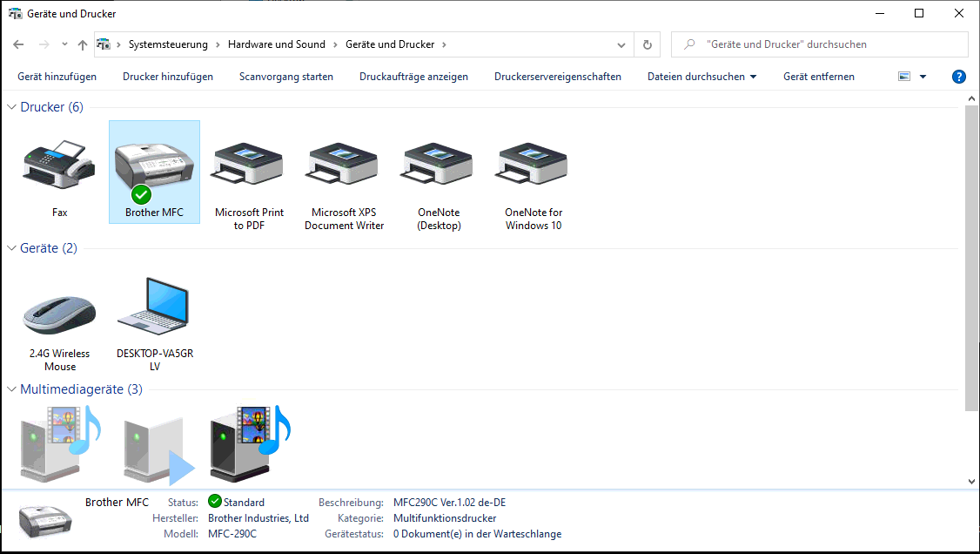The height and width of the screenshot is (554, 980).
Task: Click the 0 Dokument(e) in der Warteschlange status
Action: tap(478, 534)
